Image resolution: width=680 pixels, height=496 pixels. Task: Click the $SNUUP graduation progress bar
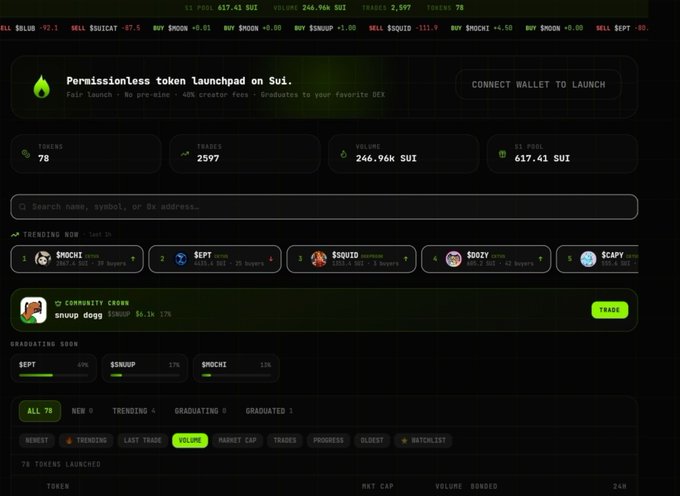pyautogui.click(x=145, y=375)
